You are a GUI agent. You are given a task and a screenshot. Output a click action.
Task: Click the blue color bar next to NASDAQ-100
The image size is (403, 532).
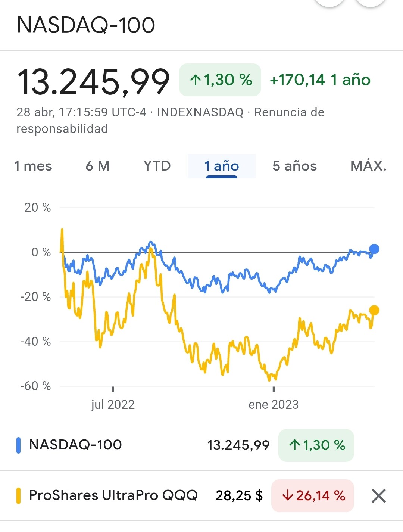pos(18,445)
